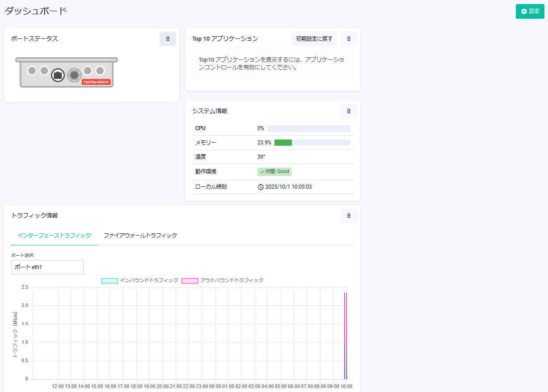Click the drag handle on トラフィック情報 panel
The image size is (548, 392).
pyautogui.click(x=349, y=216)
